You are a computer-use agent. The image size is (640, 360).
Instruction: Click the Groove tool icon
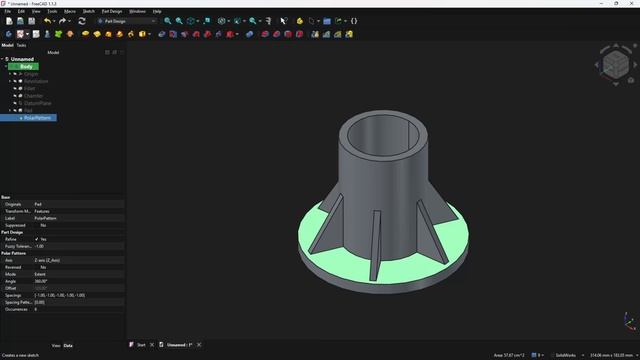(184, 34)
